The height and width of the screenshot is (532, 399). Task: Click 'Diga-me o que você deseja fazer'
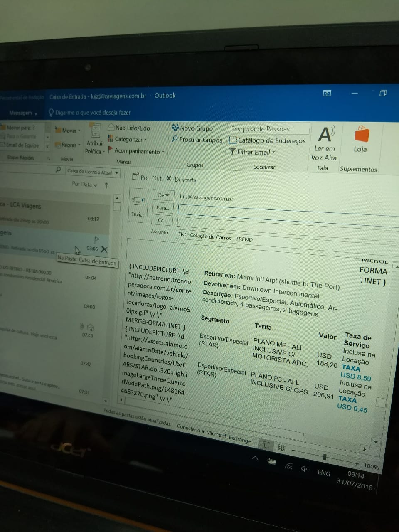(x=89, y=113)
